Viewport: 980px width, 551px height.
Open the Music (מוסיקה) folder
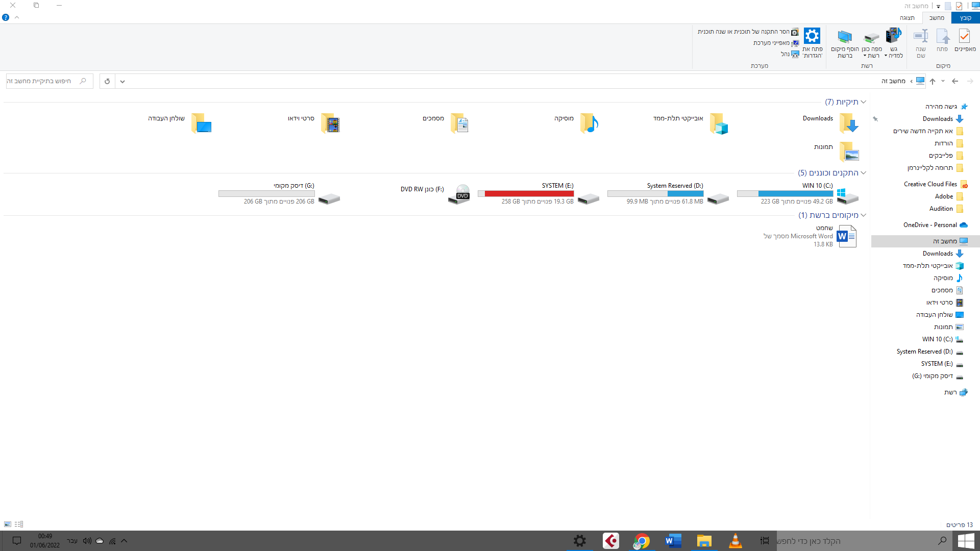point(589,123)
